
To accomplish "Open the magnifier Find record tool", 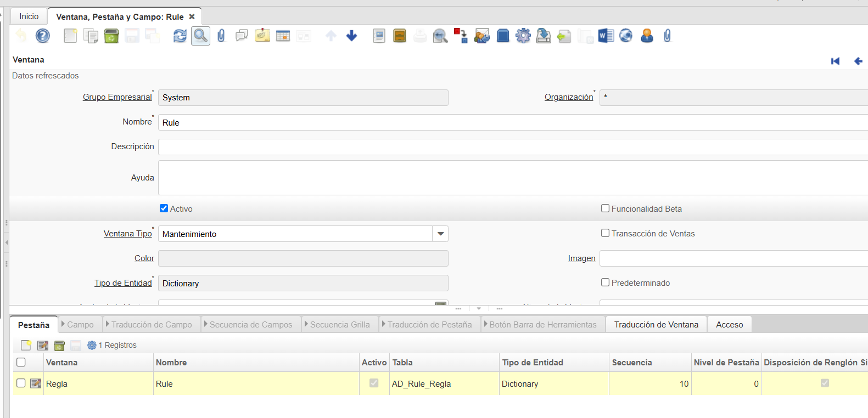I will [200, 36].
